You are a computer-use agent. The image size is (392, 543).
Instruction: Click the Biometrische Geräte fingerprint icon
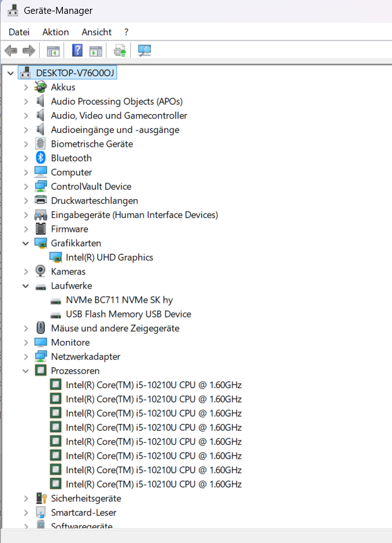tap(40, 144)
